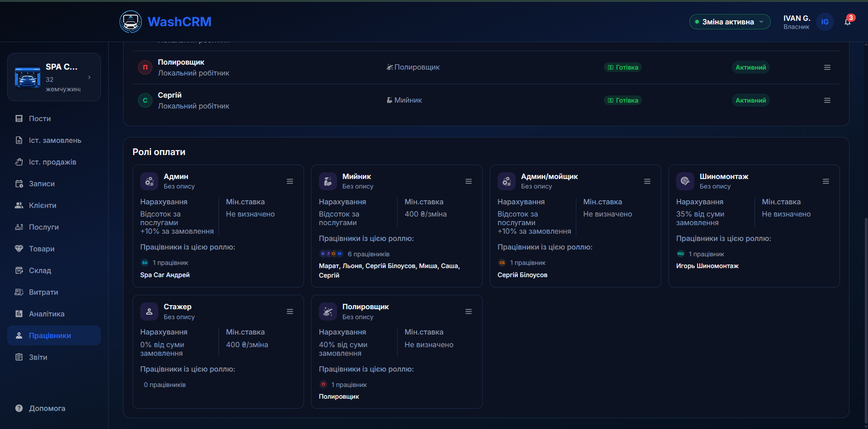
Task: Click the WashCRM logo icon
Action: [131, 22]
